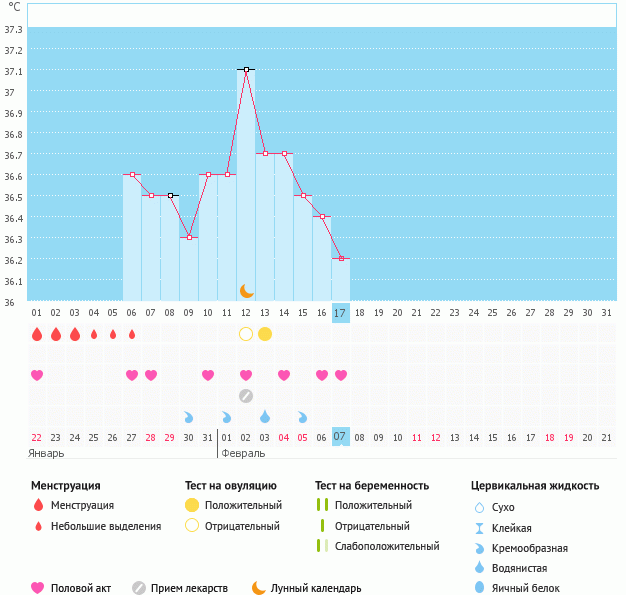This screenshot has width=626, height=595.
Task: Select the highlighted date 07 in February
Action: coord(341,437)
